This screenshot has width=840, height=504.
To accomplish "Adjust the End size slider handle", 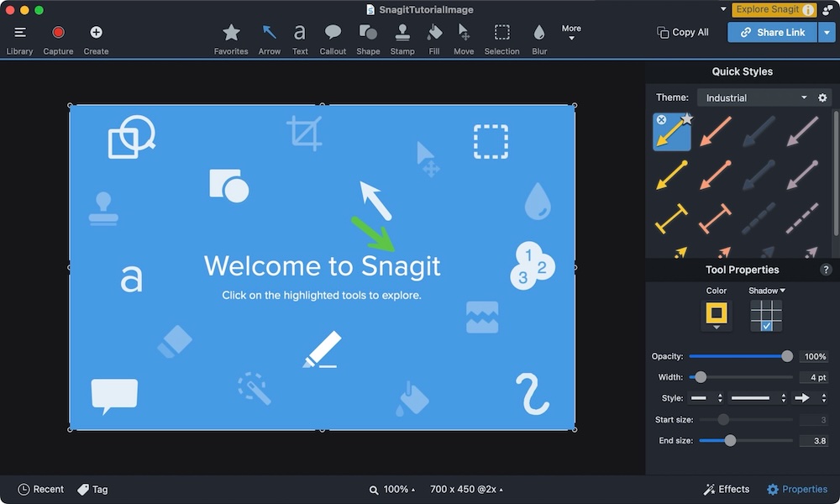I will [x=730, y=440].
